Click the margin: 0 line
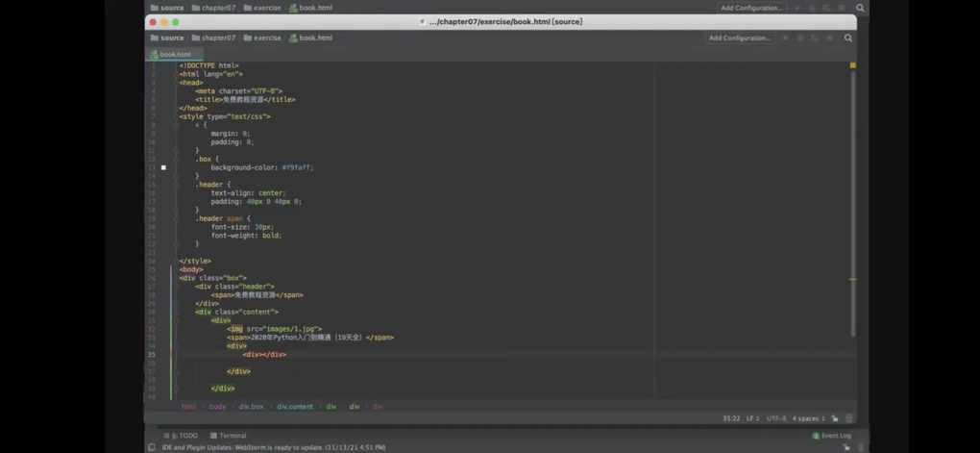The image size is (980, 453). coord(232,134)
